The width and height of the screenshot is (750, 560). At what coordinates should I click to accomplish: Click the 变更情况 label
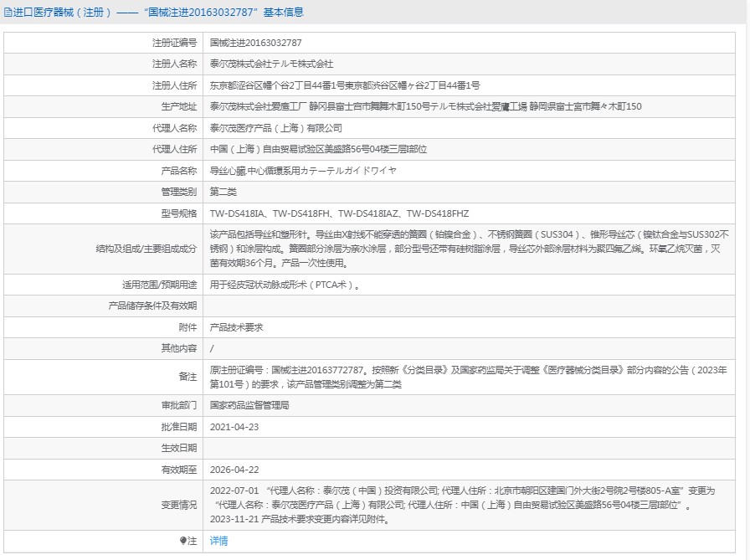[179, 505]
